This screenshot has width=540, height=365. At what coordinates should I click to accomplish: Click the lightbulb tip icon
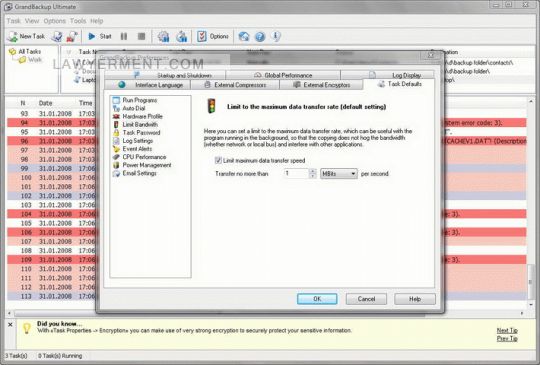(27, 328)
